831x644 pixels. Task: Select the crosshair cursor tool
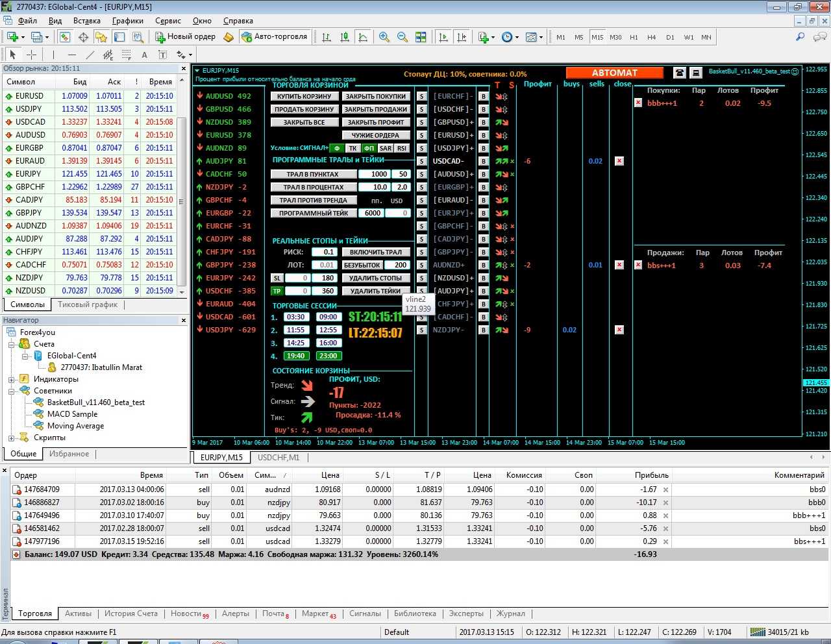pos(31,55)
